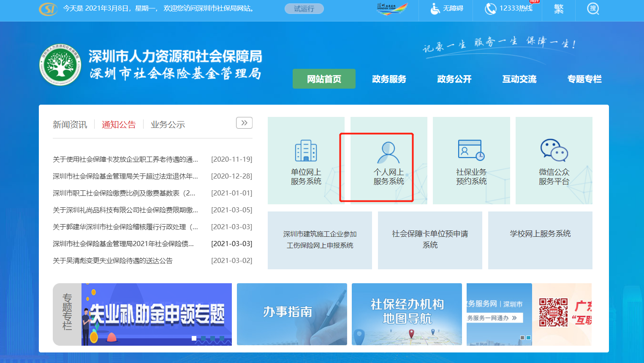The height and width of the screenshot is (363, 644).
Task: Select the first carousel dot on unemployment banner
Action: [194, 338]
